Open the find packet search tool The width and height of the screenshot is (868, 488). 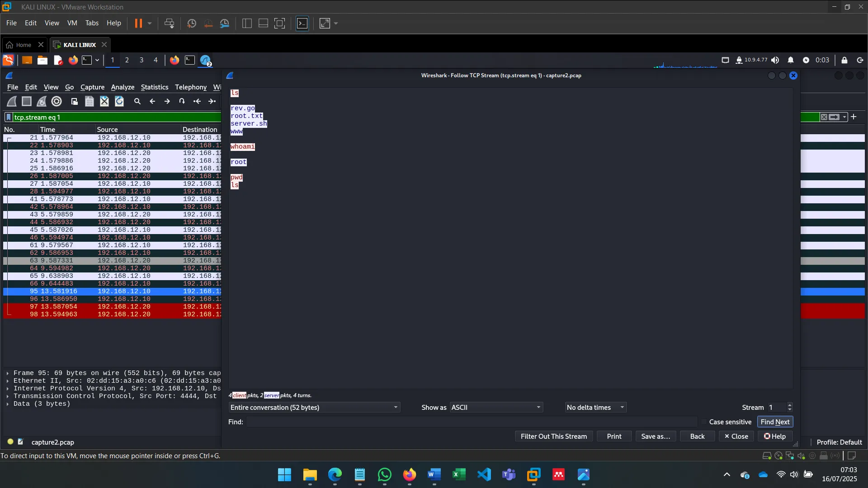pos(137,101)
